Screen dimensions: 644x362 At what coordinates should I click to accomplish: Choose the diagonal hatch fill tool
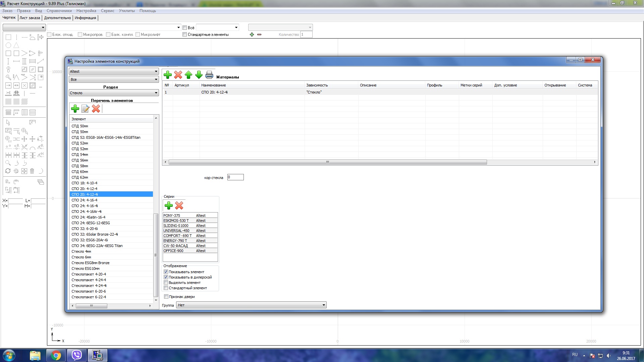(x=24, y=102)
